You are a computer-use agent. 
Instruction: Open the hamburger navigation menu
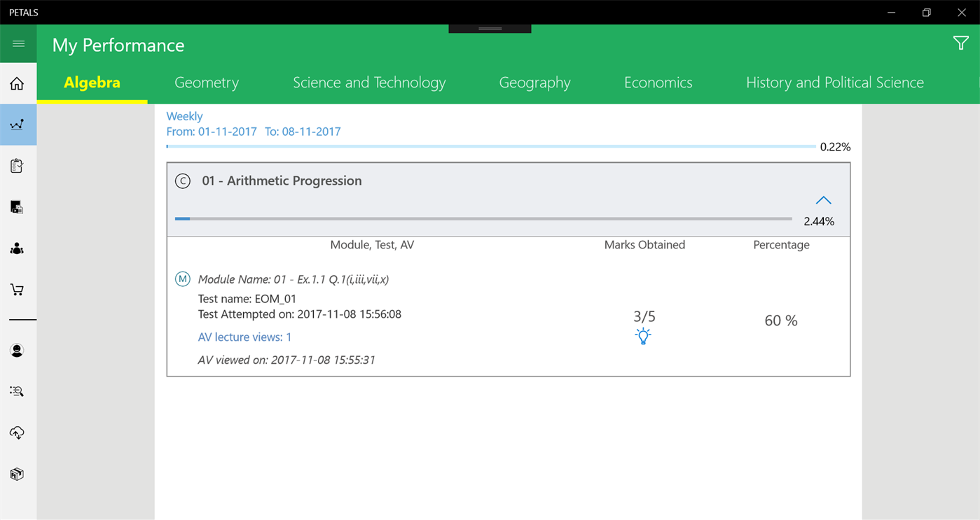[x=18, y=43]
